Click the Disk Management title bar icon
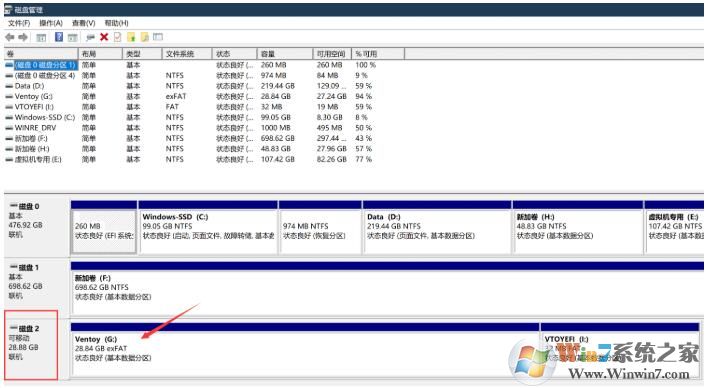The height and width of the screenshot is (388, 706). tap(8, 9)
